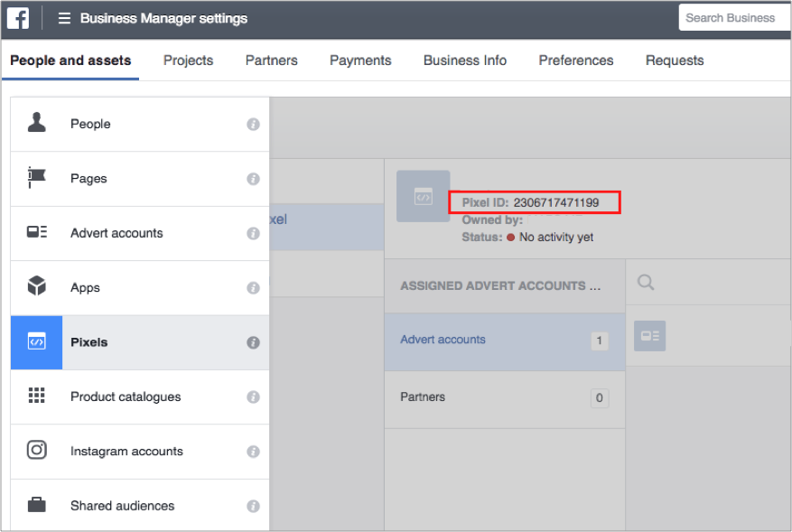The image size is (792, 532).
Task: Open the Partners row under assigned accounts
Action: tap(505, 399)
